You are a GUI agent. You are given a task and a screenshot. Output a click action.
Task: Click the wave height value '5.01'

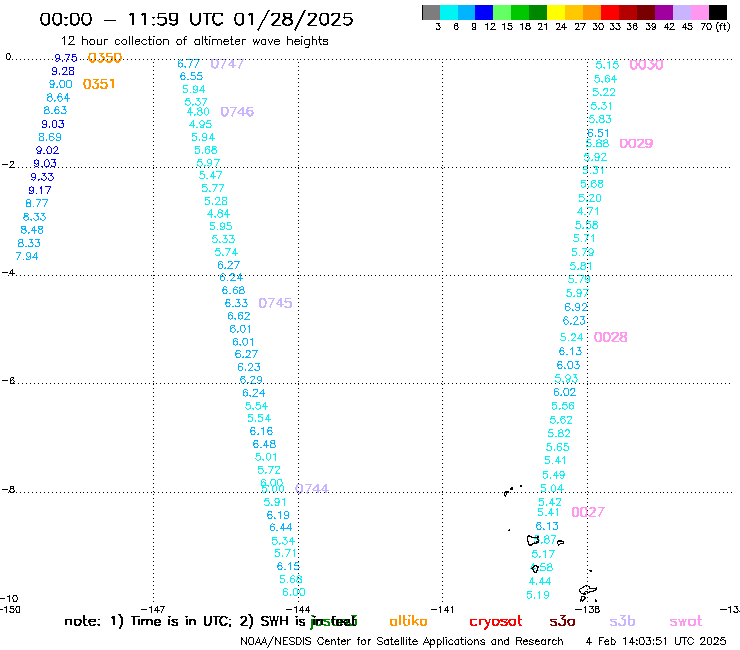point(266,457)
